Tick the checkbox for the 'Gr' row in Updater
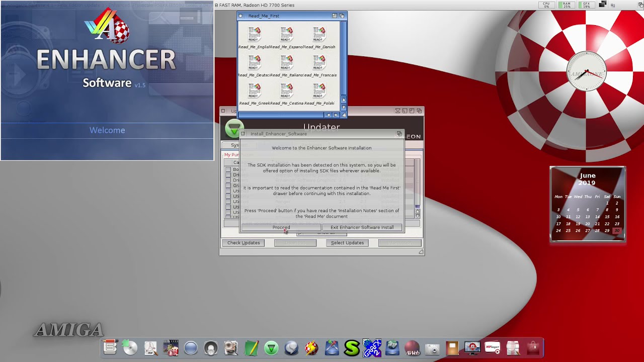The width and height of the screenshot is (644, 362). [x=228, y=186]
